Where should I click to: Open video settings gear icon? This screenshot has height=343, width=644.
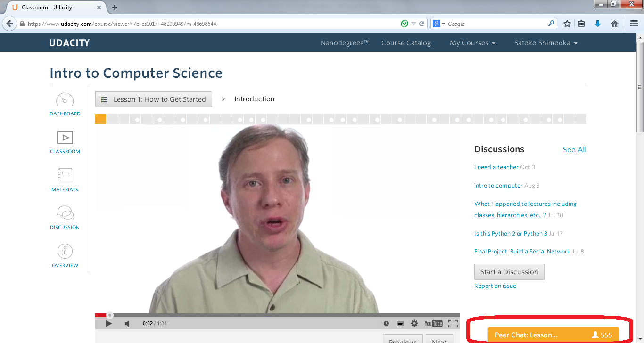coord(414,323)
